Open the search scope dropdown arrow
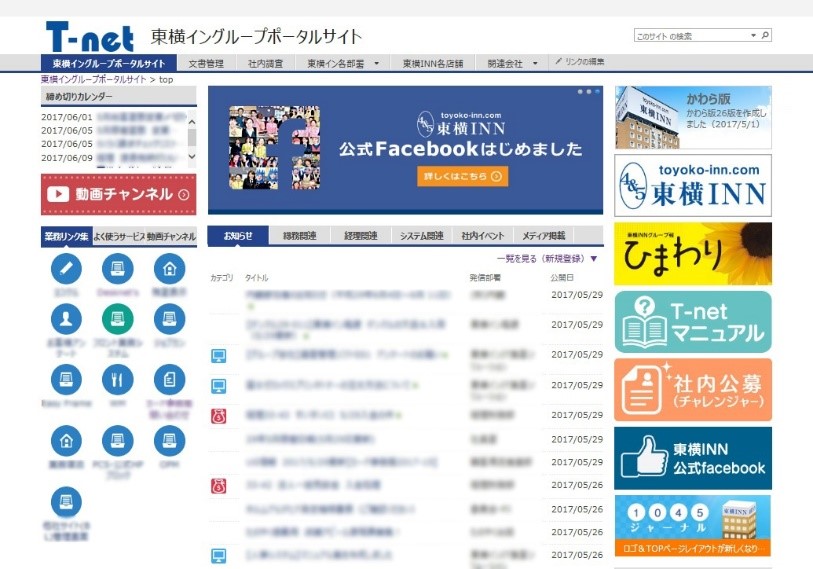Image resolution: width=813 pixels, height=569 pixels. click(753, 36)
